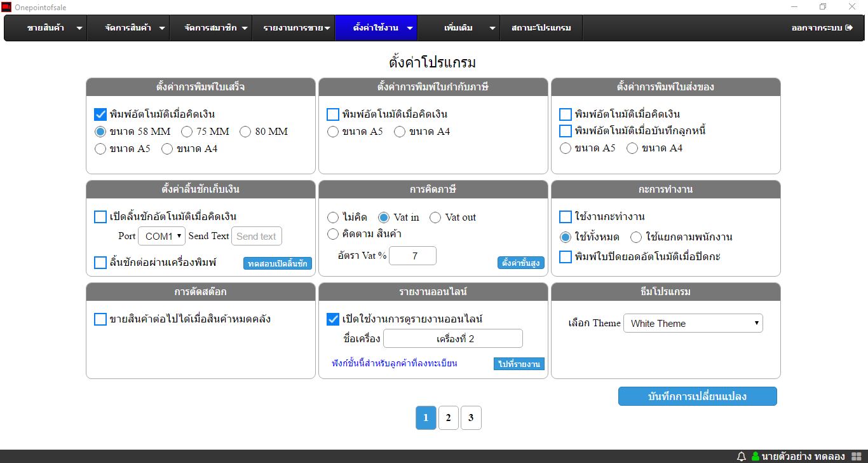
Task: Enable ขายสินค้าต่อไปได้เมื่อสินค้าหมดคลัง checkbox
Action: click(100, 319)
